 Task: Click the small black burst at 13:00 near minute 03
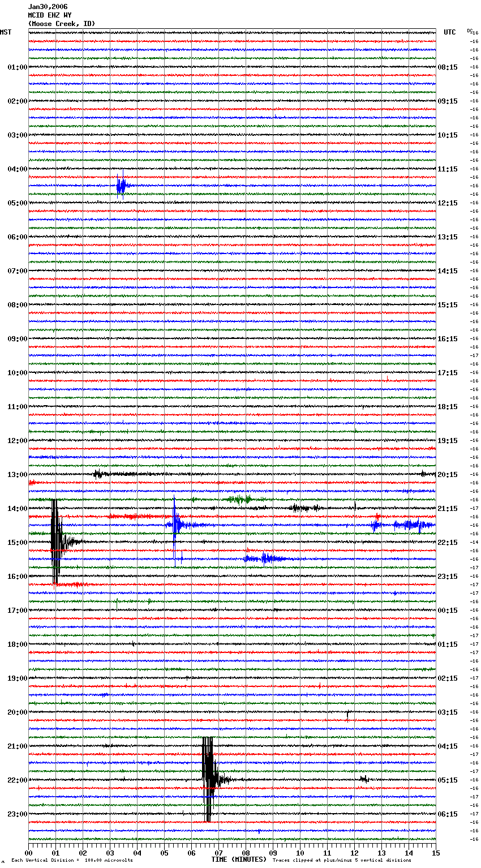(98, 474)
